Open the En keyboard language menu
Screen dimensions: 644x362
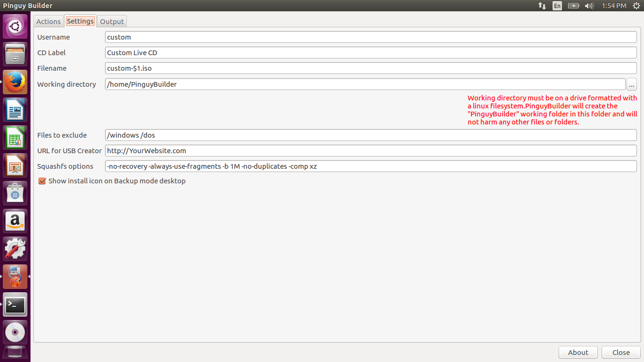[557, 6]
